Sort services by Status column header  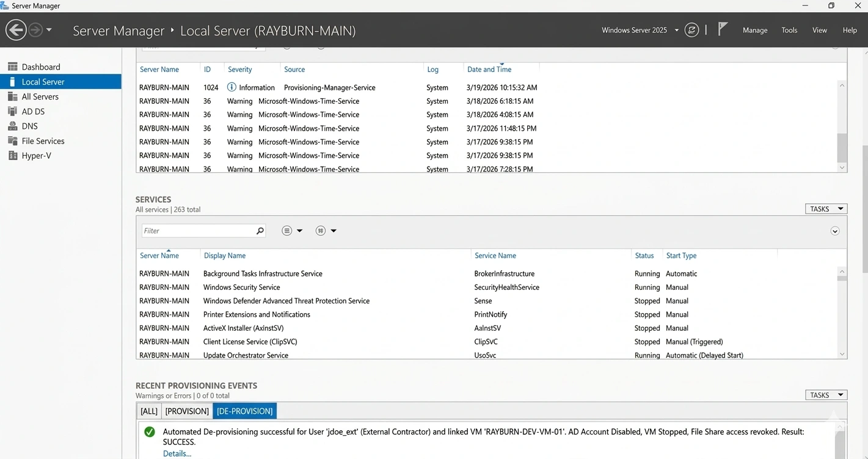point(644,256)
